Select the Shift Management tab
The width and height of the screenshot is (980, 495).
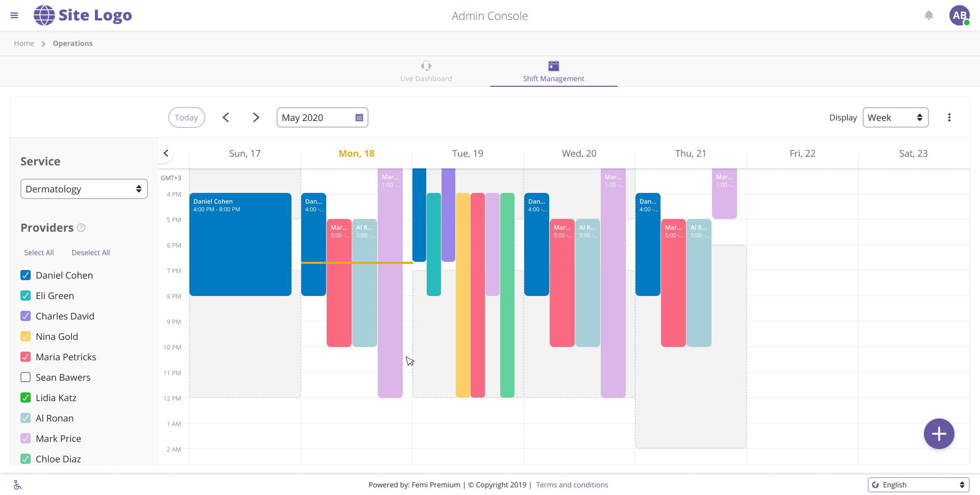[x=553, y=71]
